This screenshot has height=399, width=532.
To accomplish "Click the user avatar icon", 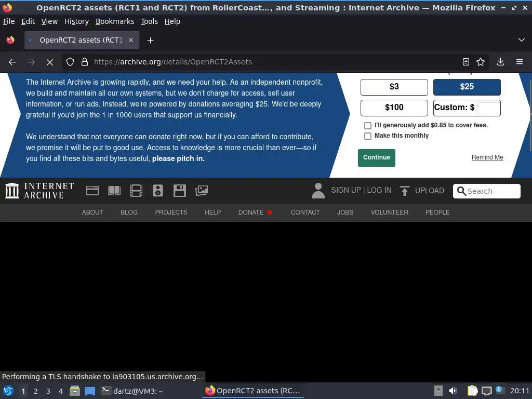I will click(x=318, y=191).
